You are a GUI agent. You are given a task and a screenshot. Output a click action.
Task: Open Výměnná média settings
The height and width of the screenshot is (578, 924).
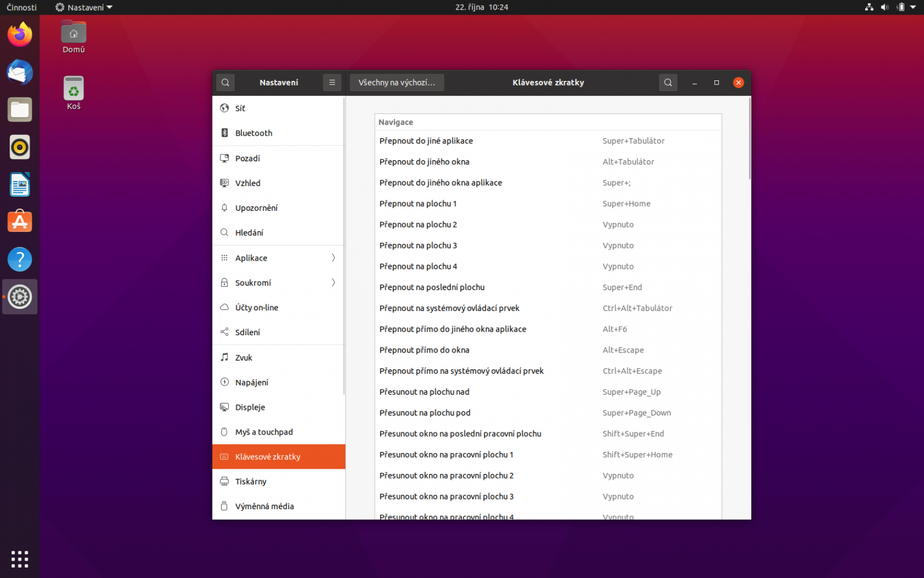coord(264,506)
